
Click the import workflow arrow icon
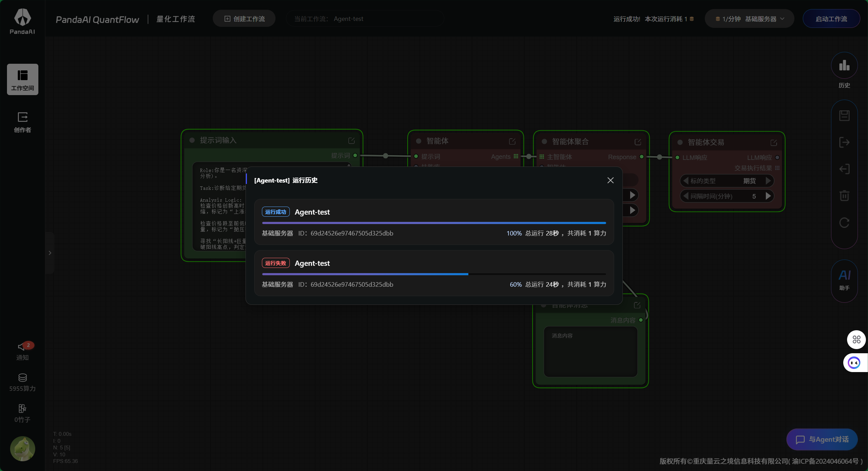tap(844, 169)
